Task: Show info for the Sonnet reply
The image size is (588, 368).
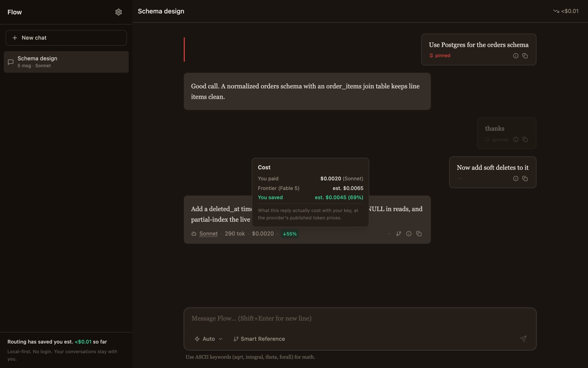Action: click(409, 234)
